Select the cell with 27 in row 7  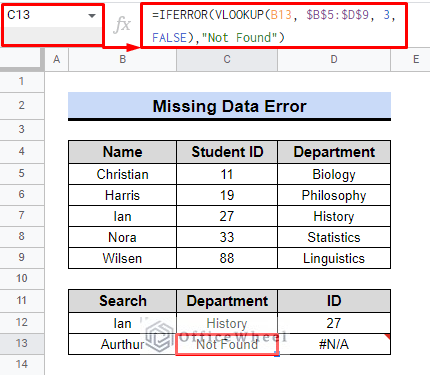coord(227,216)
